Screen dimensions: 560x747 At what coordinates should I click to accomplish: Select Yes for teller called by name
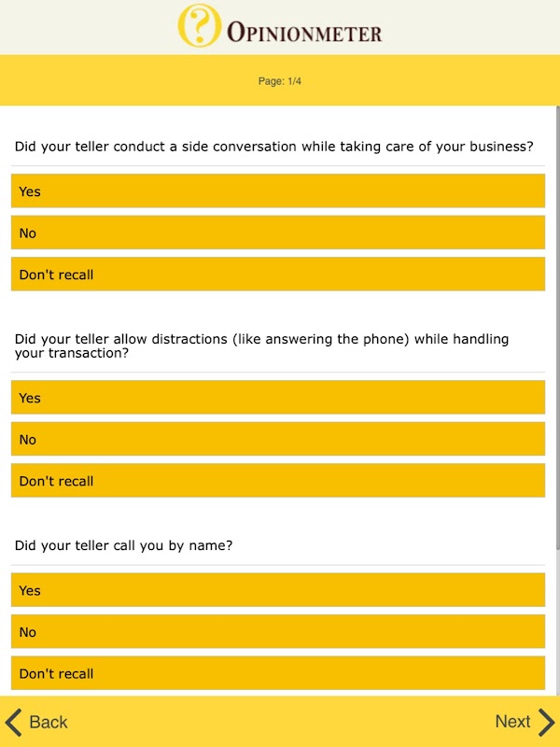(277, 590)
